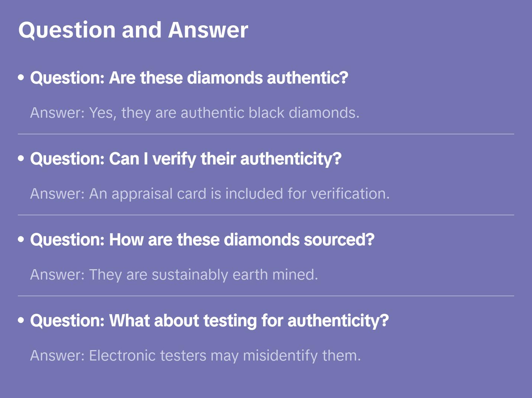Click "Answer:" label before "Yes, they are"
The image size is (532, 398).
point(58,113)
